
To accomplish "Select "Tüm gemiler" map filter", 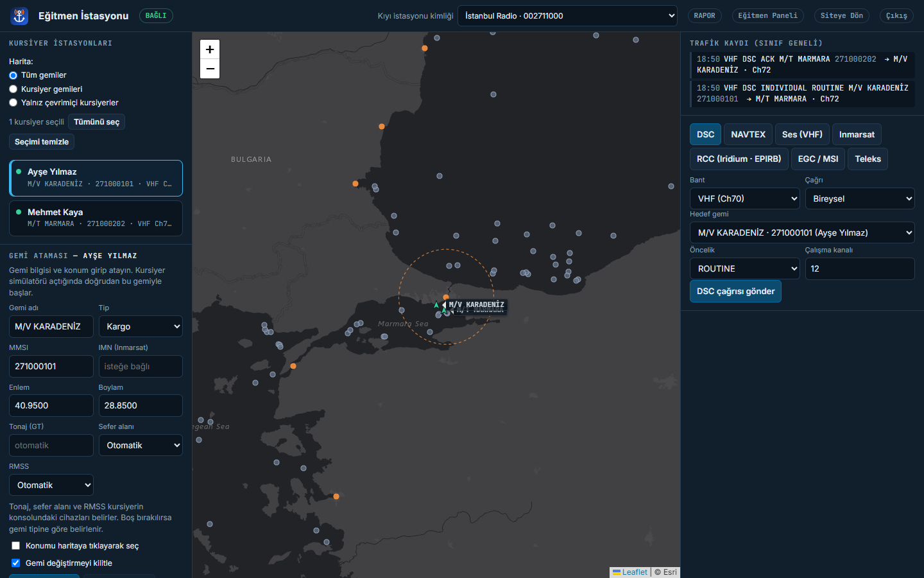I will (x=13, y=75).
